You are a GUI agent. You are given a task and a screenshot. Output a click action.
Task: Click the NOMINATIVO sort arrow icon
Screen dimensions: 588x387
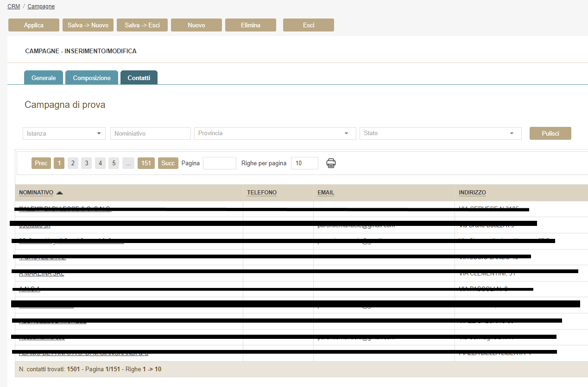(x=59, y=193)
